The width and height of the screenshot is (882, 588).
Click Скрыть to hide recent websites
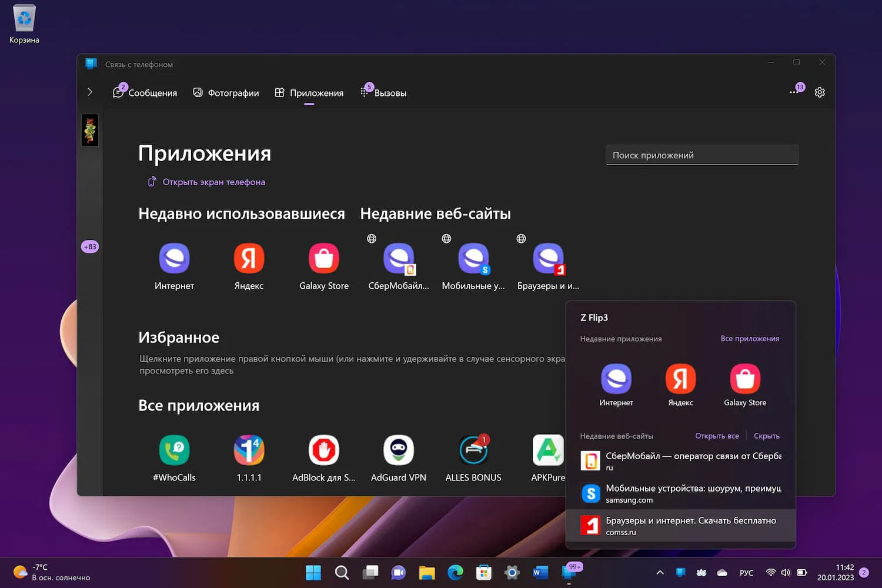click(767, 436)
